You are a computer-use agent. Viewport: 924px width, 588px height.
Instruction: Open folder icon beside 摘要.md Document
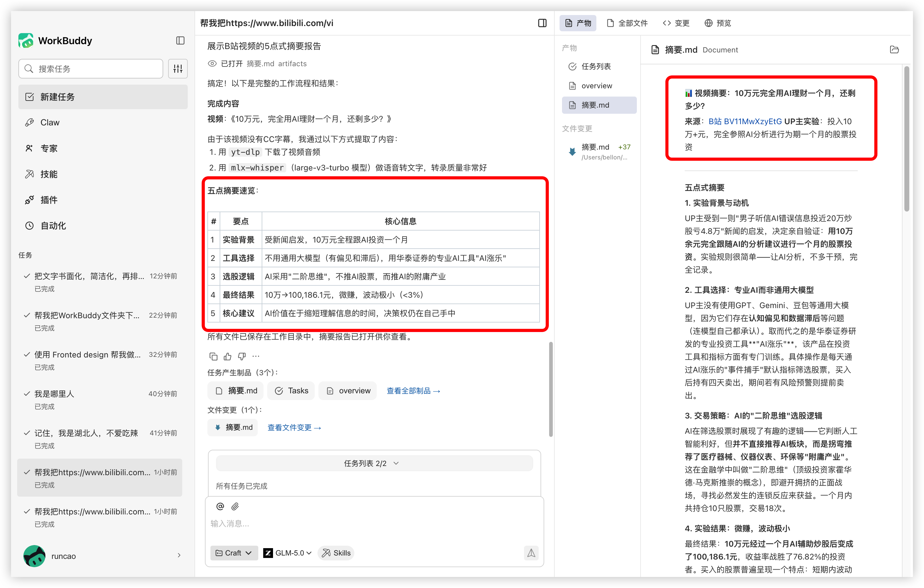(894, 49)
